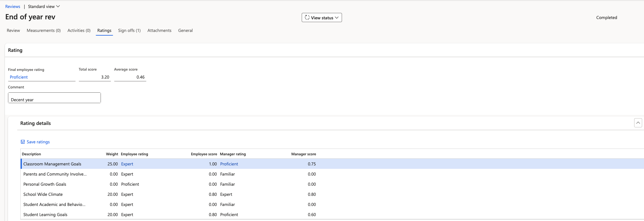Open Expert link for Classroom Management Goals
The width and height of the screenshot is (644, 221).
pyautogui.click(x=127, y=164)
